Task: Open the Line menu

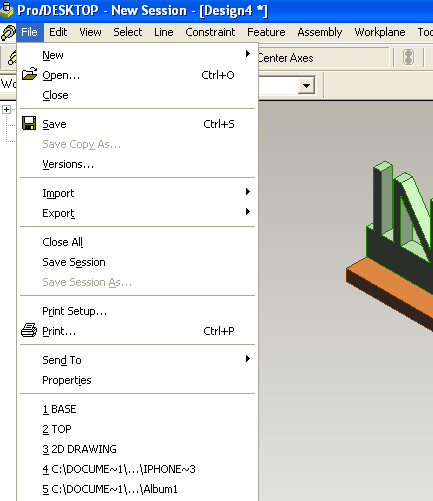Action: [x=164, y=32]
